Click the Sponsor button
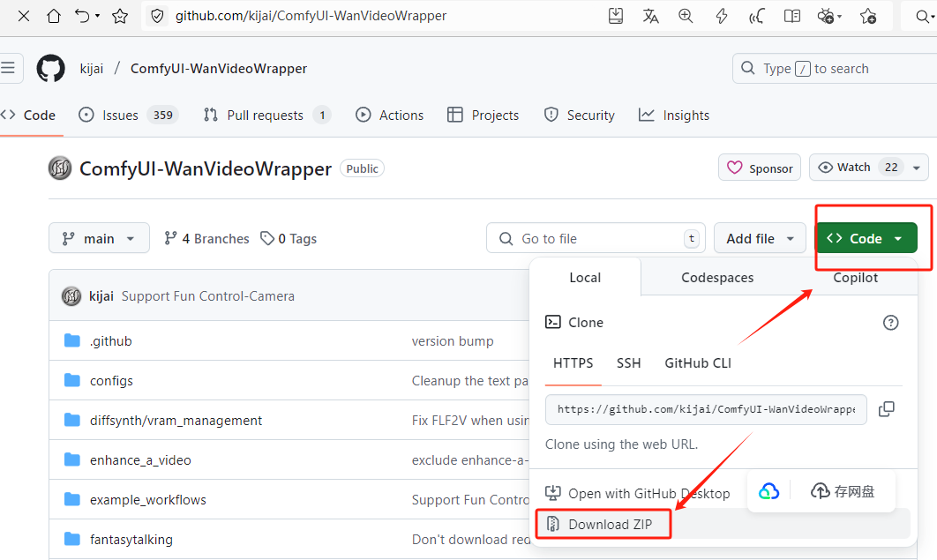This screenshot has width=937, height=560. tap(760, 168)
